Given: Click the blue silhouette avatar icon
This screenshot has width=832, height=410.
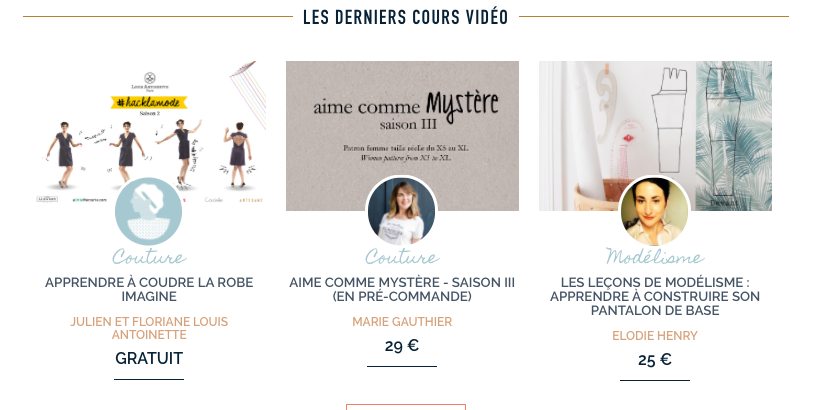Looking at the screenshot, I should pyautogui.click(x=149, y=211).
